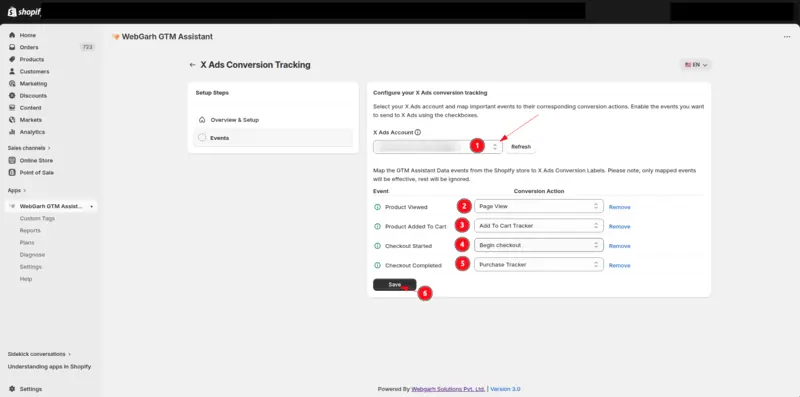Image resolution: width=800 pixels, height=397 pixels.
Task: Expand the Sales channels section
Action: pos(29,148)
